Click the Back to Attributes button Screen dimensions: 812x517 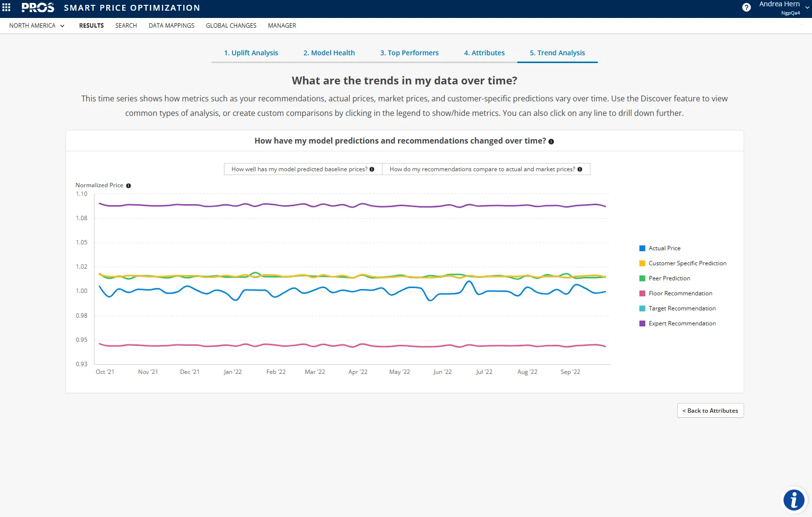pyautogui.click(x=710, y=410)
